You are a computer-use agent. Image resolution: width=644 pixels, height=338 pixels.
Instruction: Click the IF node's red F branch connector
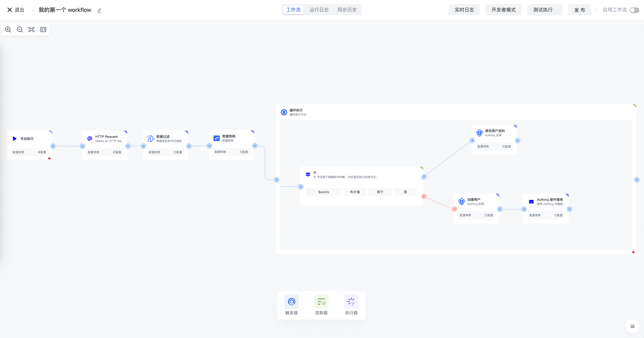[x=424, y=196]
